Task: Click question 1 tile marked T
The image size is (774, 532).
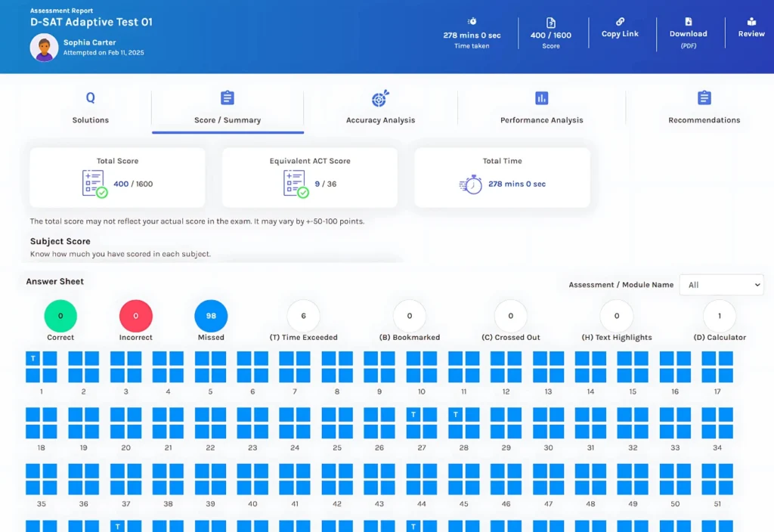Action: tap(33, 358)
